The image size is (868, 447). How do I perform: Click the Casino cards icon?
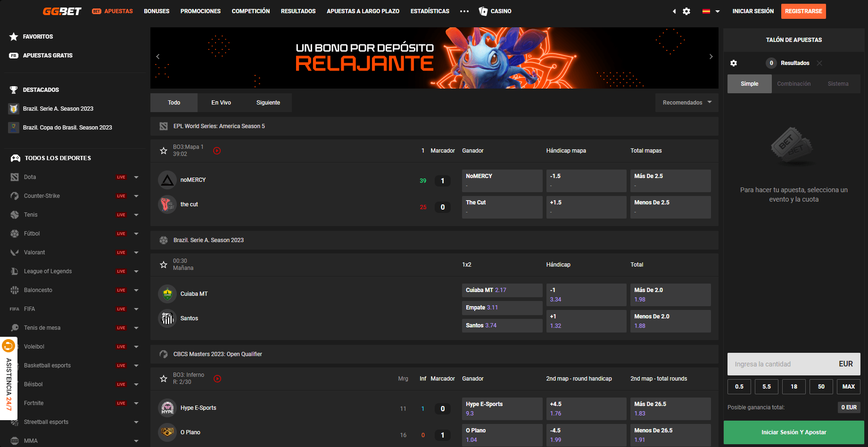[x=483, y=11]
